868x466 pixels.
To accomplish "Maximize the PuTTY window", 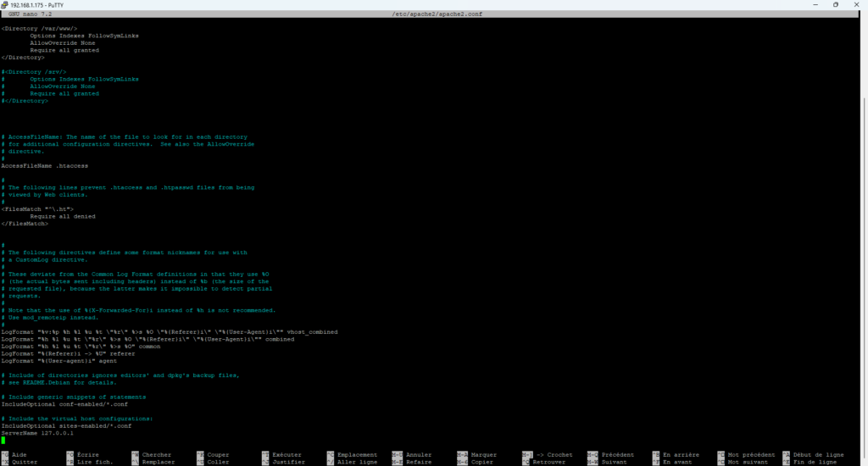I will coord(835,5).
